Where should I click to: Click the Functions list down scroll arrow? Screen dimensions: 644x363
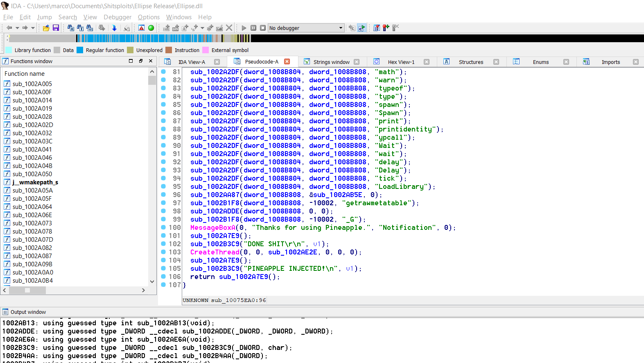tap(152, 281)
